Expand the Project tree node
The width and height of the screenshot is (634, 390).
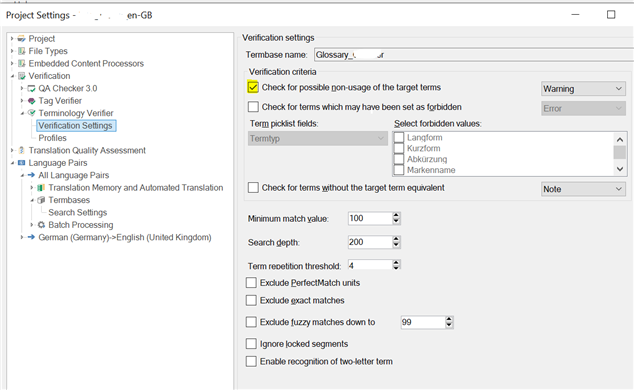pyautogui.click(x=12, y=39)
